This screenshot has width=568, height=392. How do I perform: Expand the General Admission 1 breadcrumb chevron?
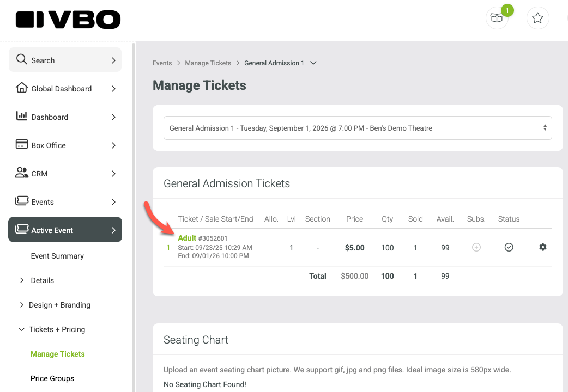coord(313,63)
